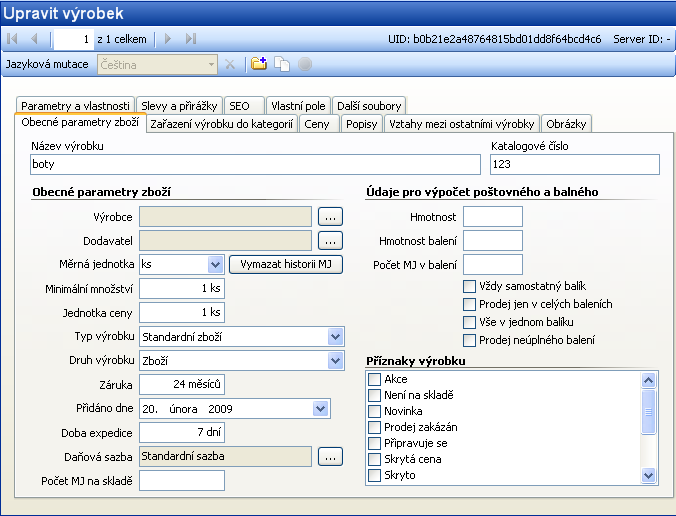The width and height of the screenshot is (676, 516).
Task: Delete language mutation X icon
Action: pyautogui.click(x=230, y=65)
